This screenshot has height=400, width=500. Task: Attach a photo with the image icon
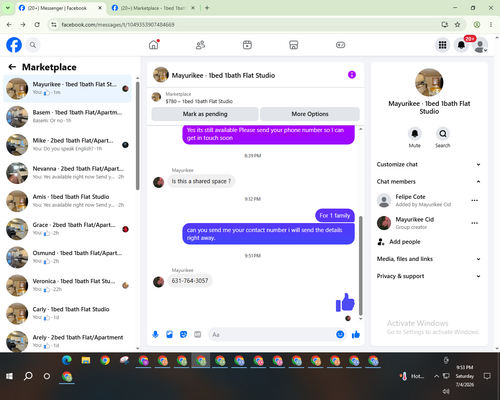(169, 334)
